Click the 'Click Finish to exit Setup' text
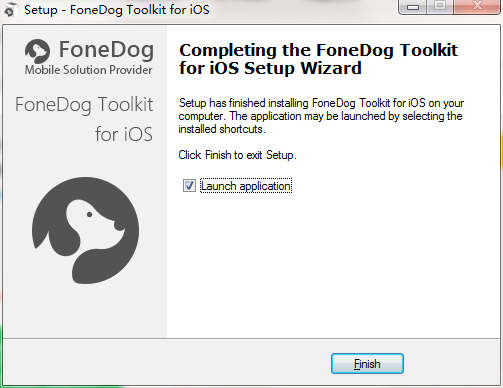The width and height of the screenshot is (503, 388). pos(237,155)
